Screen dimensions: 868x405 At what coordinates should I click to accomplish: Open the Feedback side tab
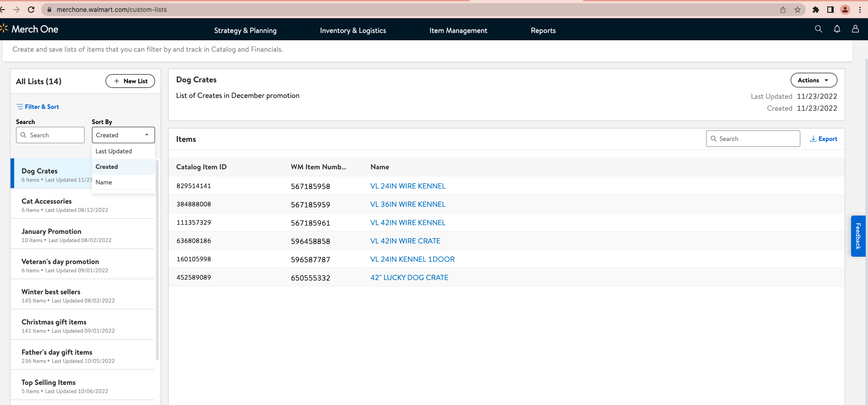(858, 236)
